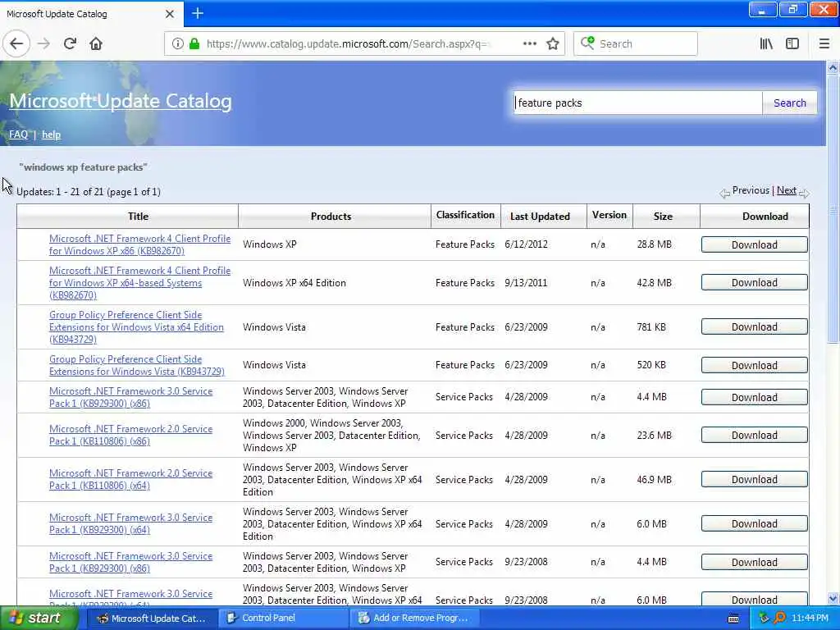Viewport: 840px width, 630px height.
Task: Open the help link
Action: [52, 135]
